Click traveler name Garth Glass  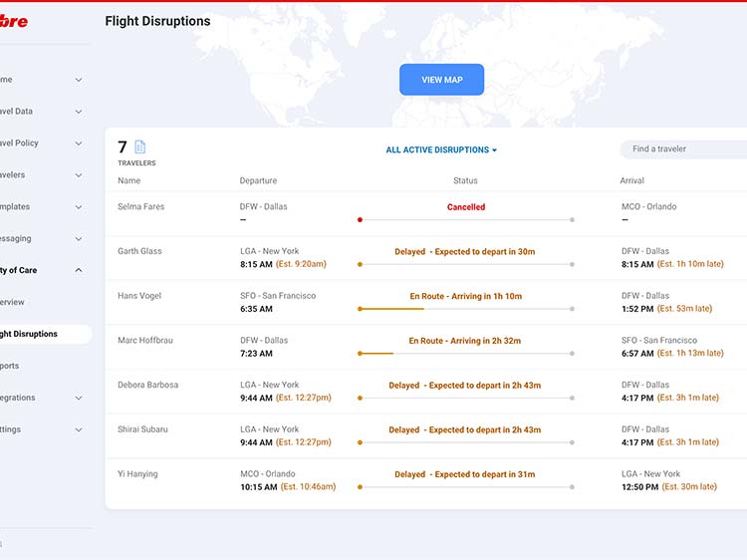point(139,251)
